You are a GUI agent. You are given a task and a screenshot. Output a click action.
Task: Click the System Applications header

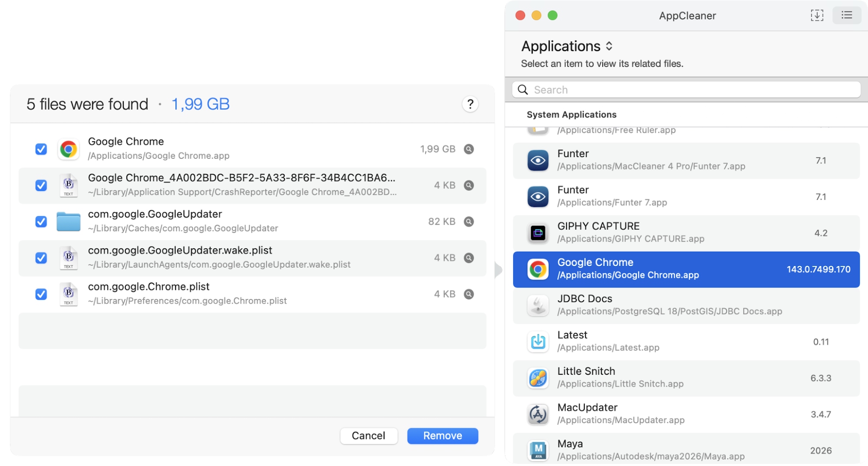(x=571, y=115)
